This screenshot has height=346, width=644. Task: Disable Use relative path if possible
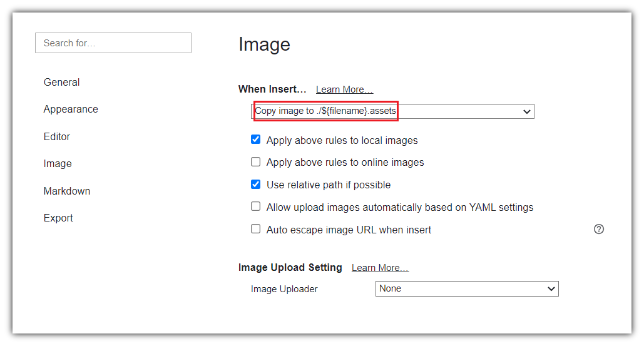pos(255,185)
